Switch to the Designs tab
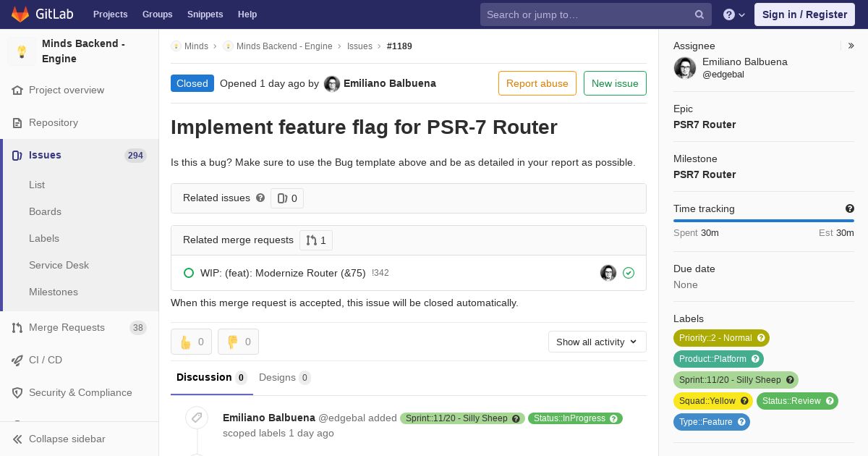 285,377
